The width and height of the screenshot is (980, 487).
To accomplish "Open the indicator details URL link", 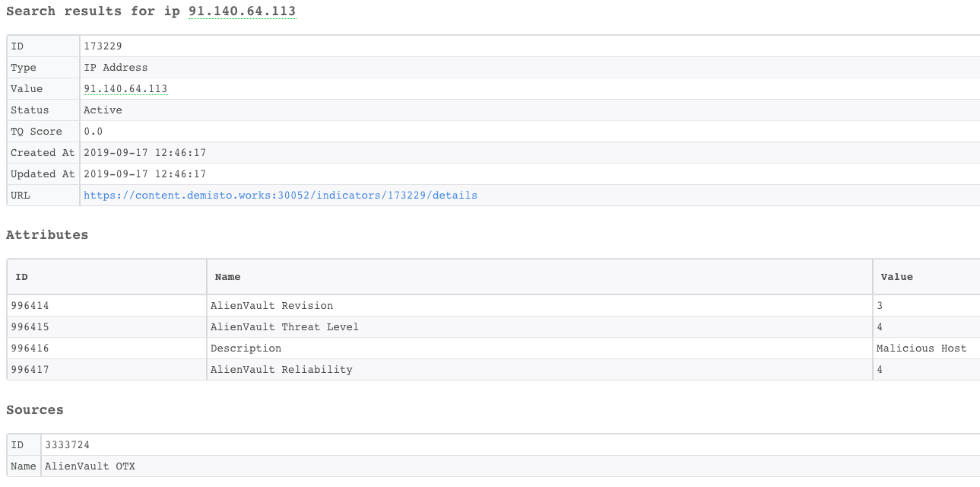I will coord(280,196).
